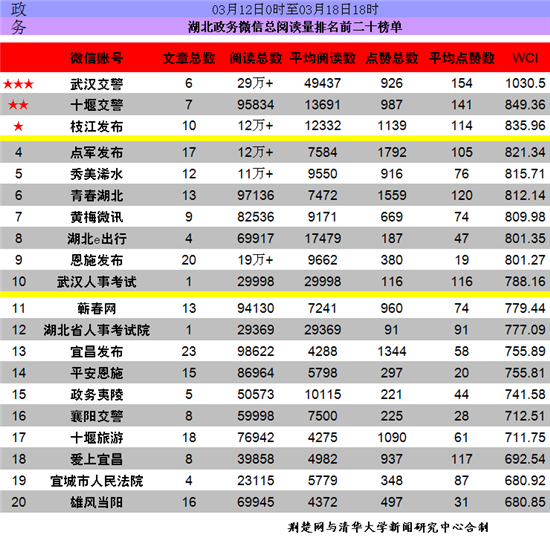Click total likes value 1090
This screenshot has width=550, height=540.
[392, 437]
